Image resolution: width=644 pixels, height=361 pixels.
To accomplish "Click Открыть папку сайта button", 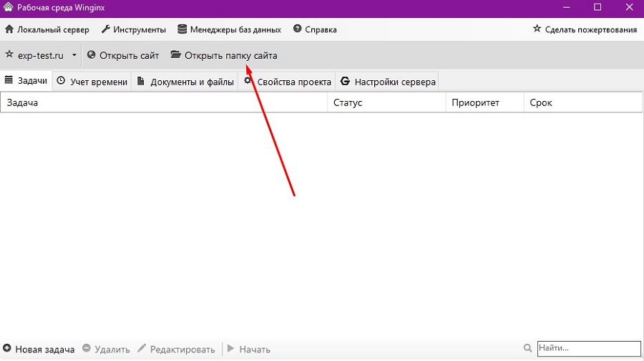I will (x=224, y=55).
